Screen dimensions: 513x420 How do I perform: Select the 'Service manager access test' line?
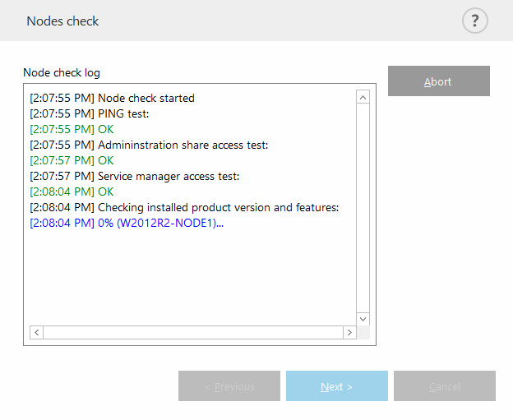[135, 176]
